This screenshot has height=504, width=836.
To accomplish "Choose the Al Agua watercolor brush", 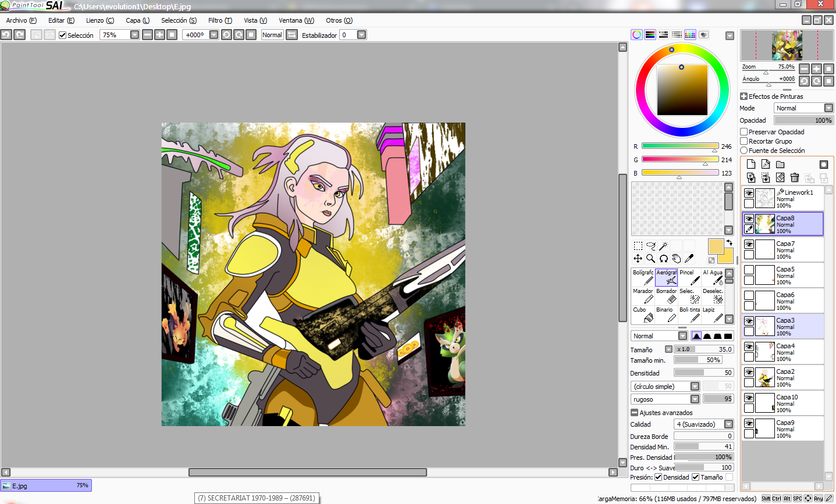I will (x=713, y=277).
